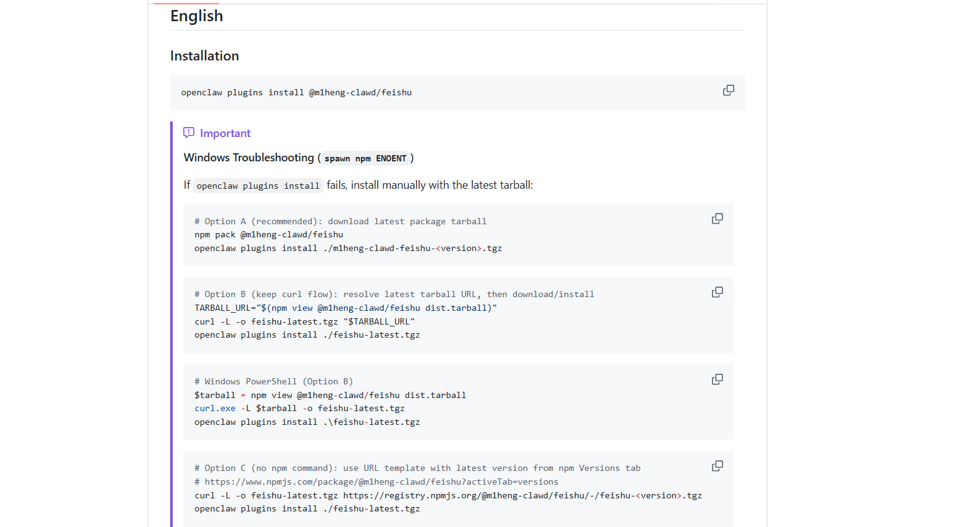Image resolution: width=980 pixels, height=527 pixels.
Task: Click the Installation heading
Action: click(x=204, y=56)
